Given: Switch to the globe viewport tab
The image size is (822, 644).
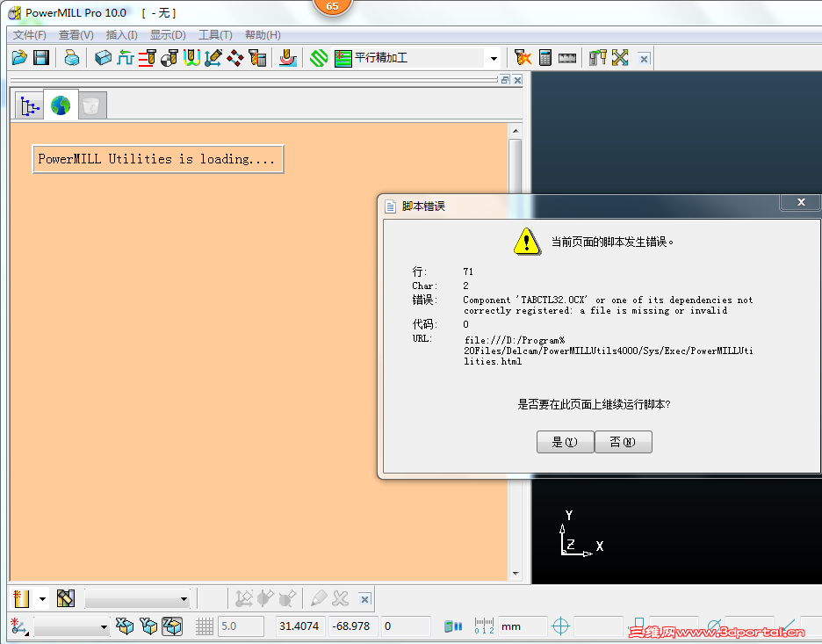Looking at the screenshot, I should click(60, 105).
